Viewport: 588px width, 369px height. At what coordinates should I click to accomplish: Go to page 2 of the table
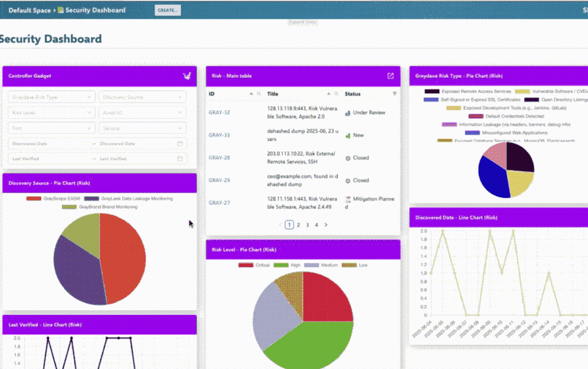coord(299,225)
